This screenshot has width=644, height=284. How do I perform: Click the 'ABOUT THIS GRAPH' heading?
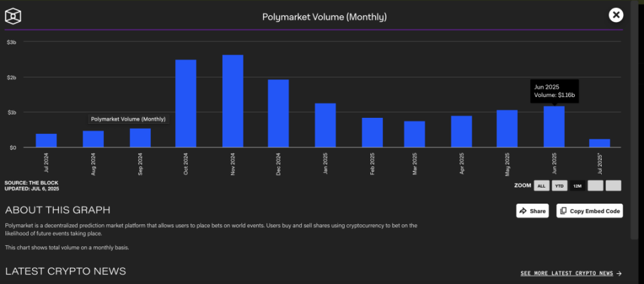(x=58, y=210)
